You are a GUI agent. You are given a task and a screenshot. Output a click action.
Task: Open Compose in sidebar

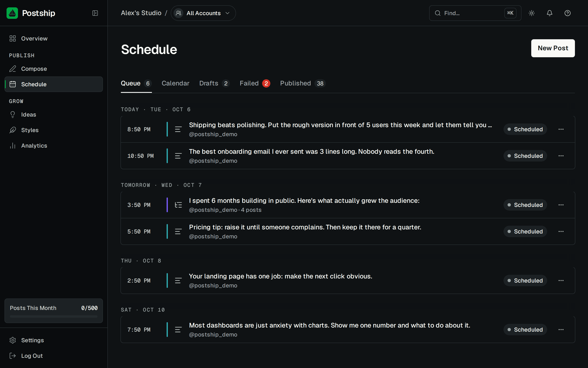click(53, 69)
